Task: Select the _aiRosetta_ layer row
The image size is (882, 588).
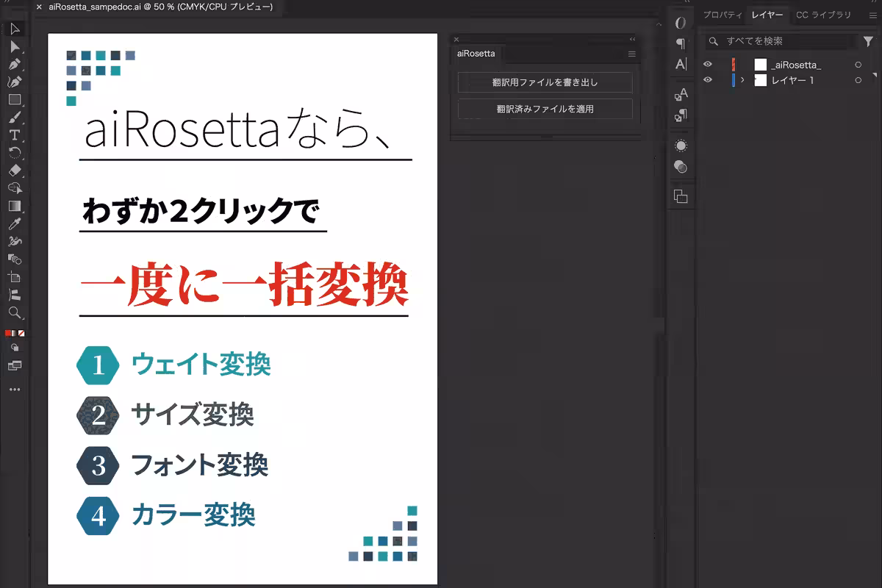Action: click(789, 65)
